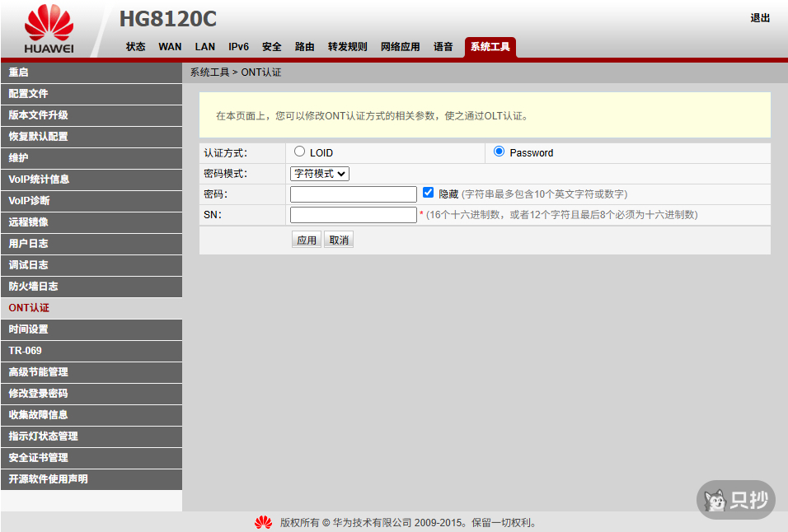Open 开源软件使用声明 in the sidebar
This screenshot has height=532, width=788.
click(91, 479)
